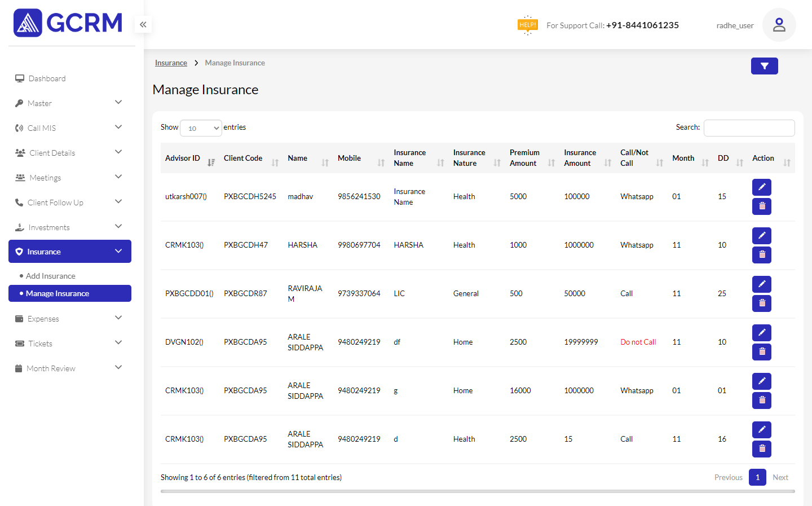Viewport: 812px width, 506px height.
Task: Click trash icon for LIC insurance row
Action: click(761, 303)
